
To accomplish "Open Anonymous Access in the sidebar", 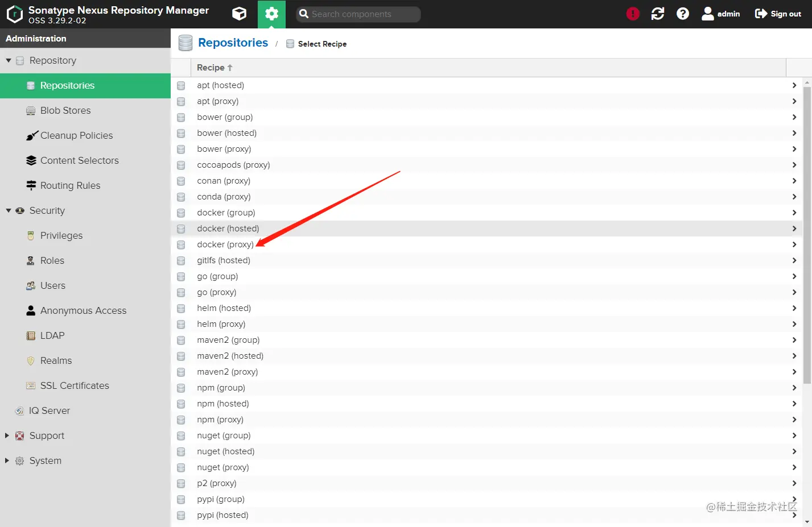I will pyautogui.click(x=85, y=311).
